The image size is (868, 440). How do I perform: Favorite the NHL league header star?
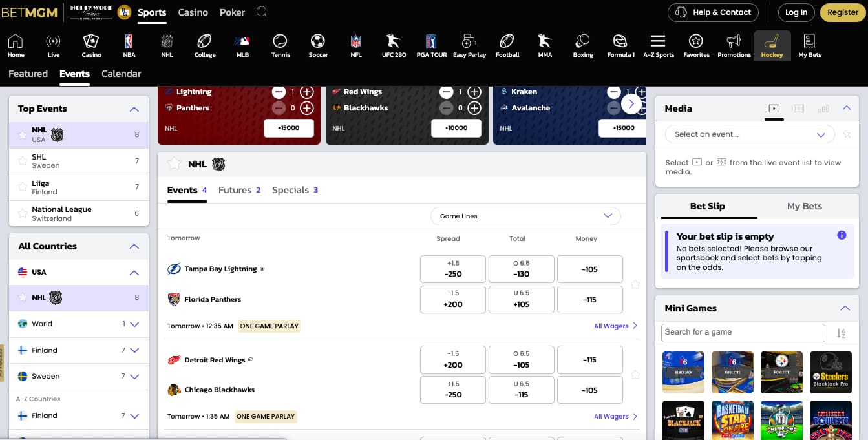click(174, 163)
